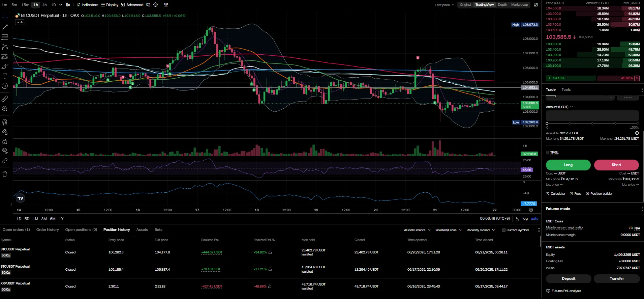644x299 pixels.
Task: Toggle hide all drawings eye icon
Action: tap(5, 151)
